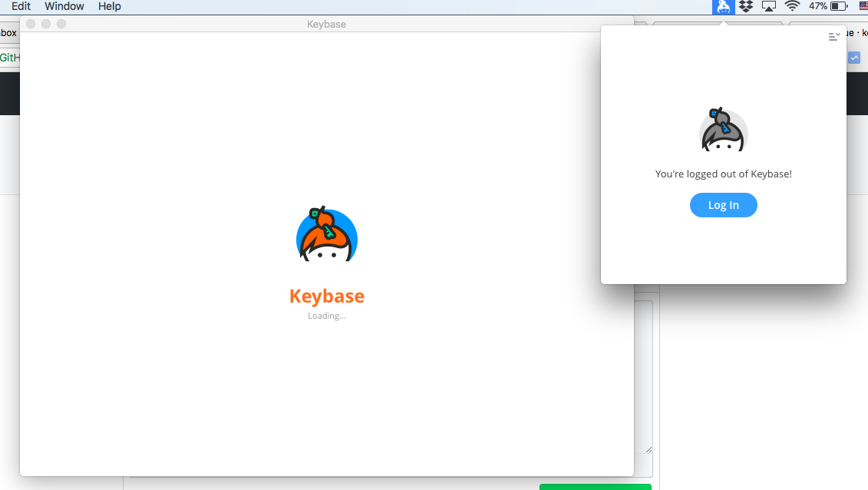Screen dimensions: 868x490
Task: Open the popover options menu chevron
Action: (833, 36)
